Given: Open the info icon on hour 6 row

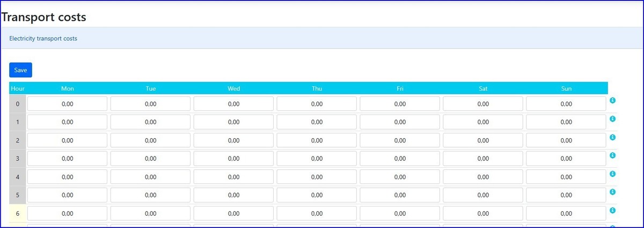Looking at the screenshot, I should [612, 210].
